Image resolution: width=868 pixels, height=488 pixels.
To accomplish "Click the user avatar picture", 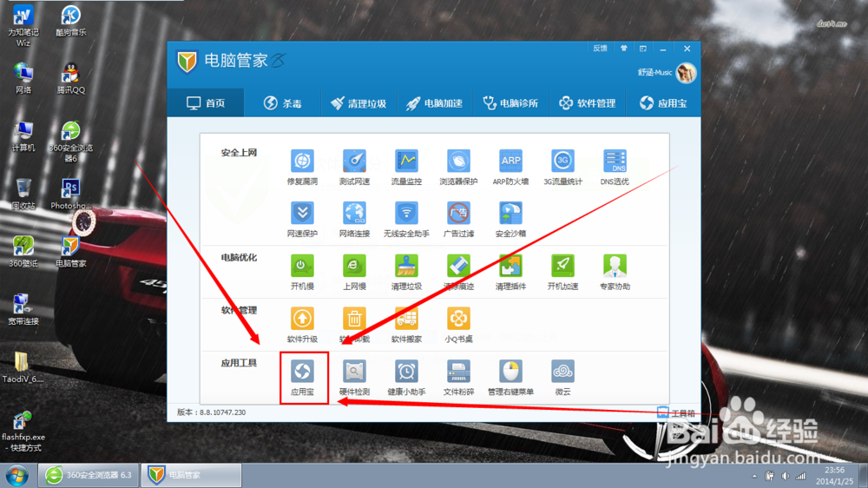I will pyautogui.click(x=686, y=73).
